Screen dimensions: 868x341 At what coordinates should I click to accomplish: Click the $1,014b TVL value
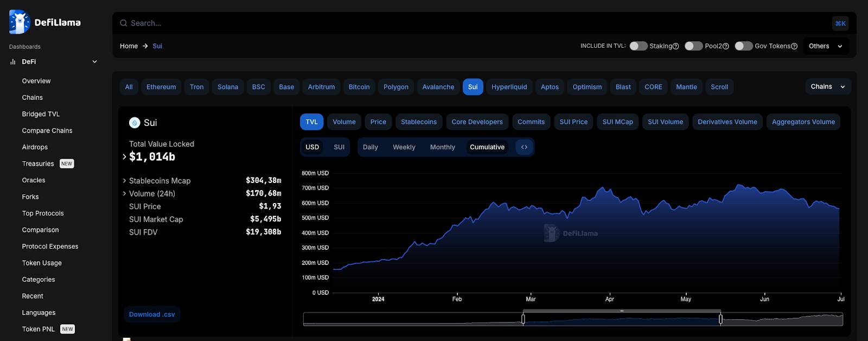[x=152, y=157]
